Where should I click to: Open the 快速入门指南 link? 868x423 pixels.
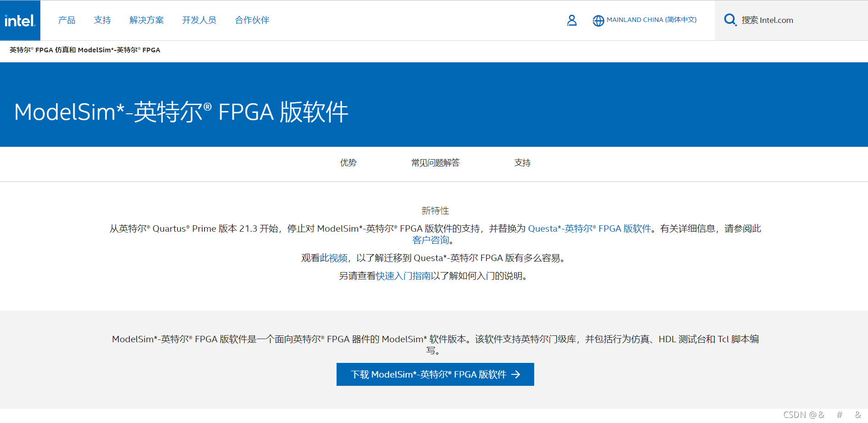403,276
